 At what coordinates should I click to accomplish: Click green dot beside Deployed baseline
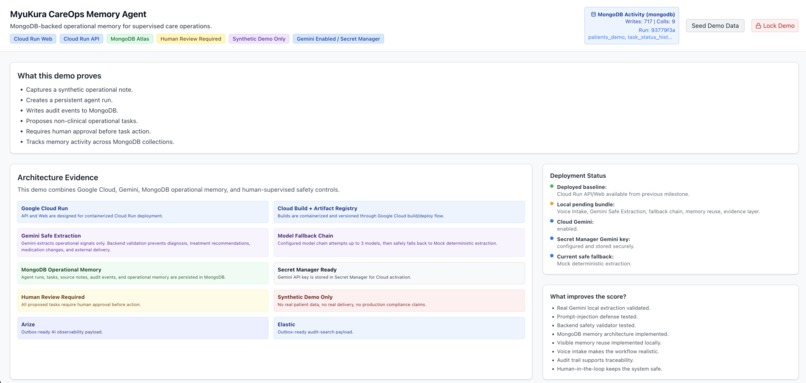[x=552, y=187]
